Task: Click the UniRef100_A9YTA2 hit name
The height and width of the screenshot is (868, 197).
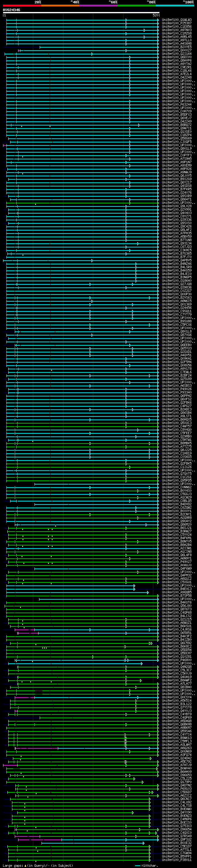Action: (x=177, y=64)
